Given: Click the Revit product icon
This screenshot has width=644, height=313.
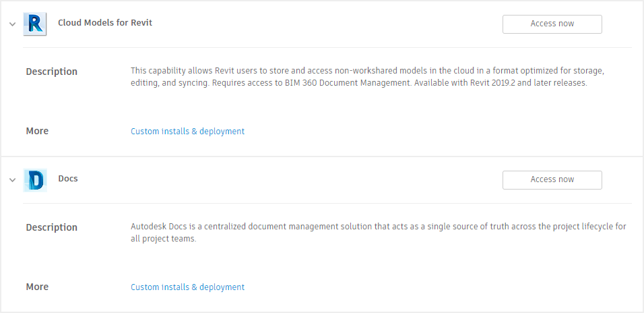Looking at the screenshot, I should pyautogui.click(x=35, y=24).
